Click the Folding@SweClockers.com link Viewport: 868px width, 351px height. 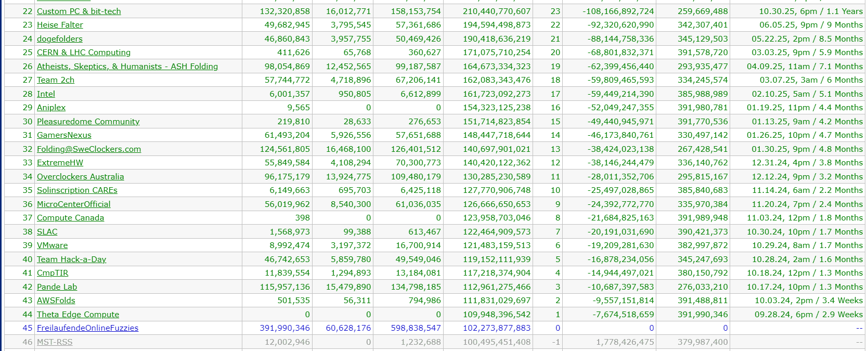pos(89,149)
